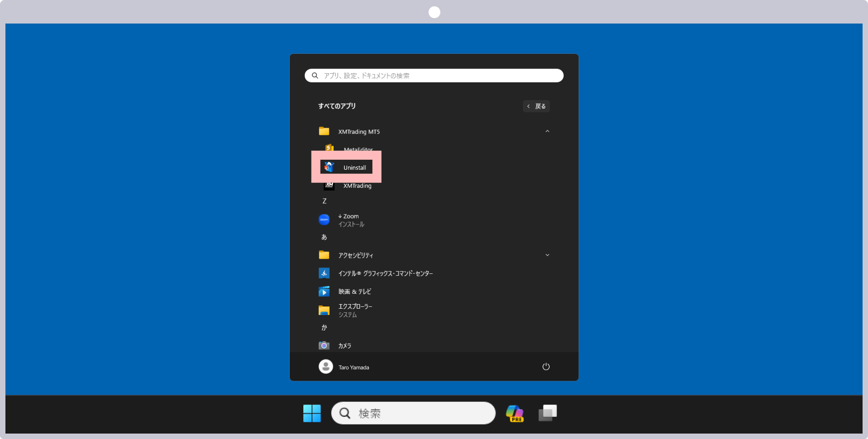Click the すべてのアプリ heading
Viewport: 868px width, 439px height.
pyautogui.click(x=337, y=106)
